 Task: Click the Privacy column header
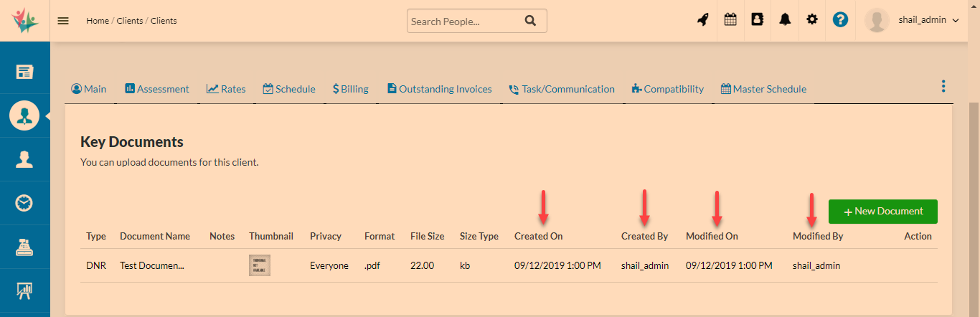[x=326, y=236]
